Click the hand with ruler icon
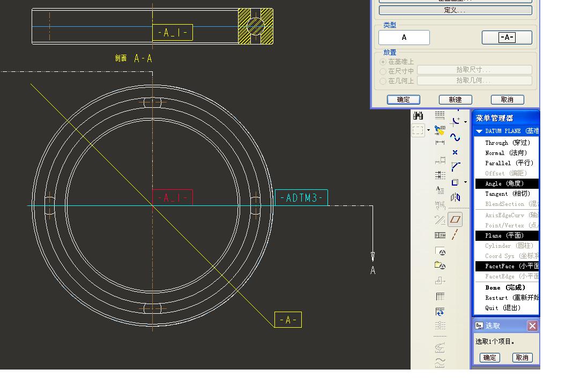Screen dimensions: 588x391 440,348
